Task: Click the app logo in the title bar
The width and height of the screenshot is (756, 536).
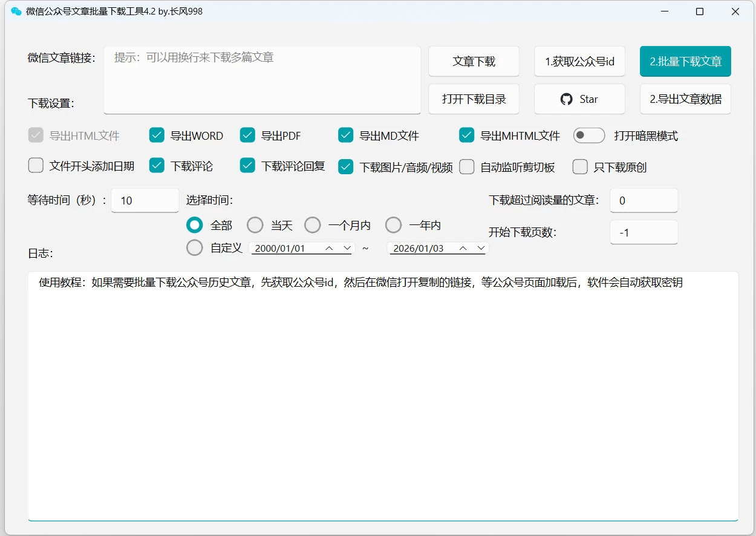Action: [16, 11]
